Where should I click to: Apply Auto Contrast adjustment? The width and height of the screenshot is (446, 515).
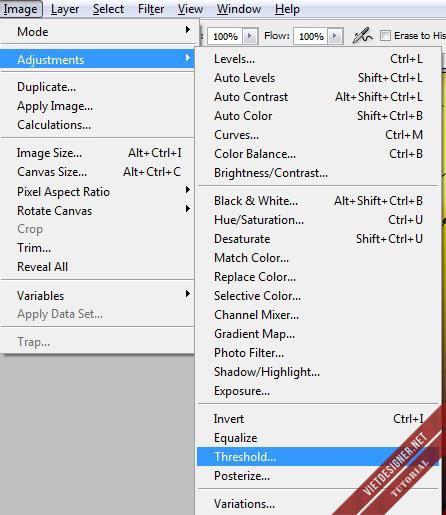click(x=318, y=97)
